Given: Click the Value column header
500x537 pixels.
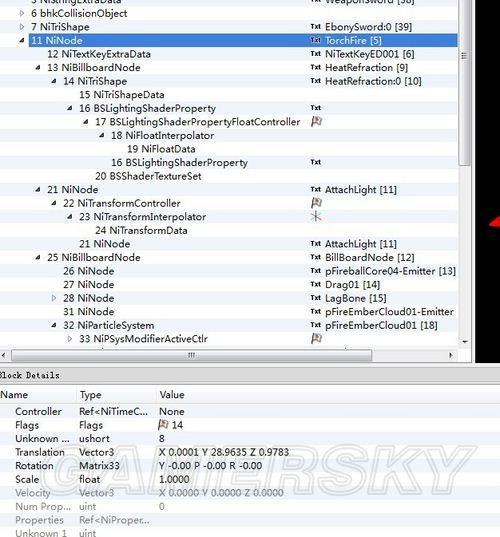Looking at the screenshot, I should (x=172, y=395).
